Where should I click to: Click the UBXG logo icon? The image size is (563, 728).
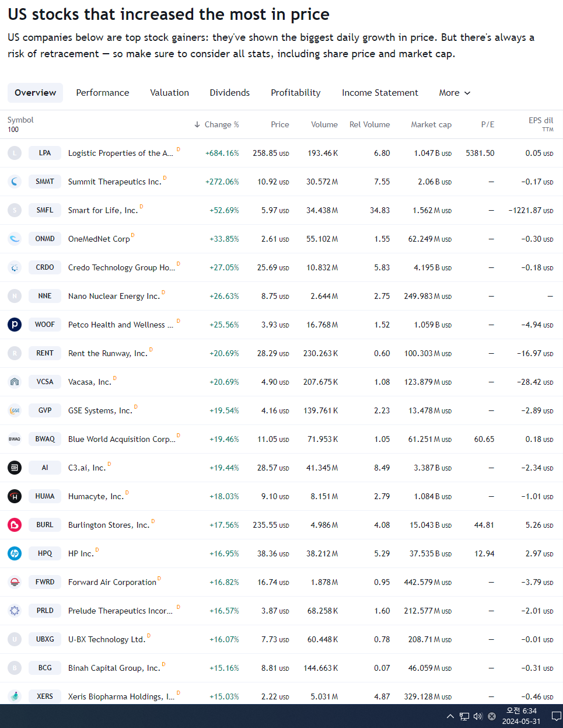15,639
